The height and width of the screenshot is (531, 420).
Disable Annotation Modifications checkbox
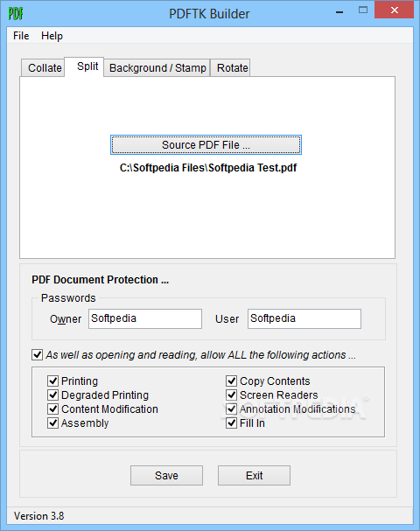[x=231, y=409]
